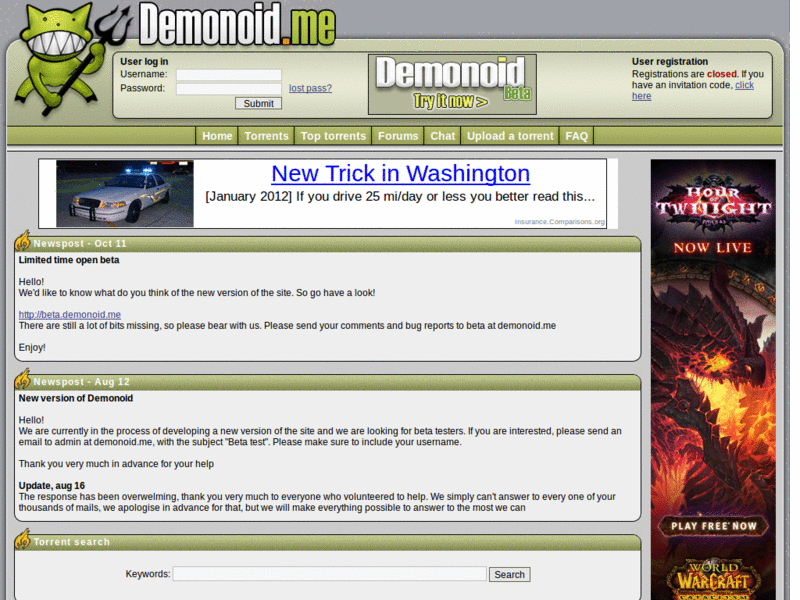Click the Keywords search input field
Screen dimensions: 800x600
click(x=330, y=574)
